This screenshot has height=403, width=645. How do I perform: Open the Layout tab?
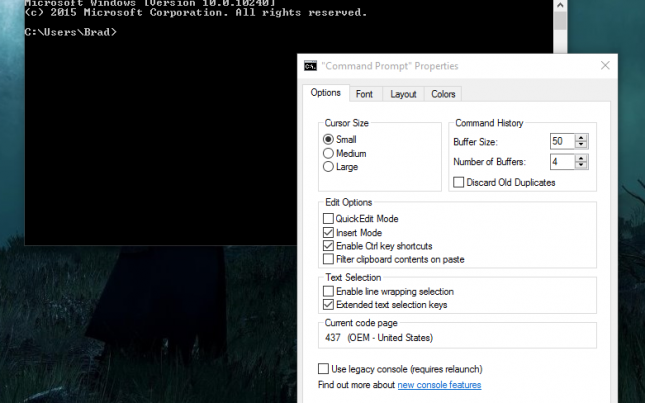point(403,94)
